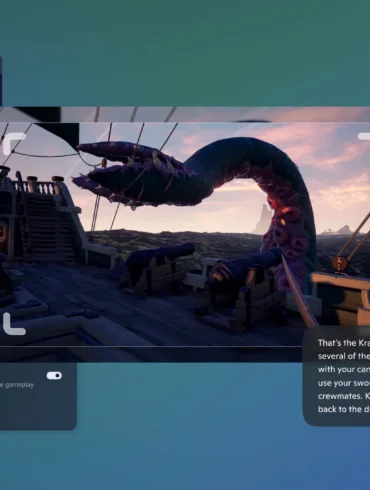Image resolution: width=370 pixels, height=490 pixels.
Task: Toggle the gameplay switch in the left panel
Action: (x=54, y=376)
